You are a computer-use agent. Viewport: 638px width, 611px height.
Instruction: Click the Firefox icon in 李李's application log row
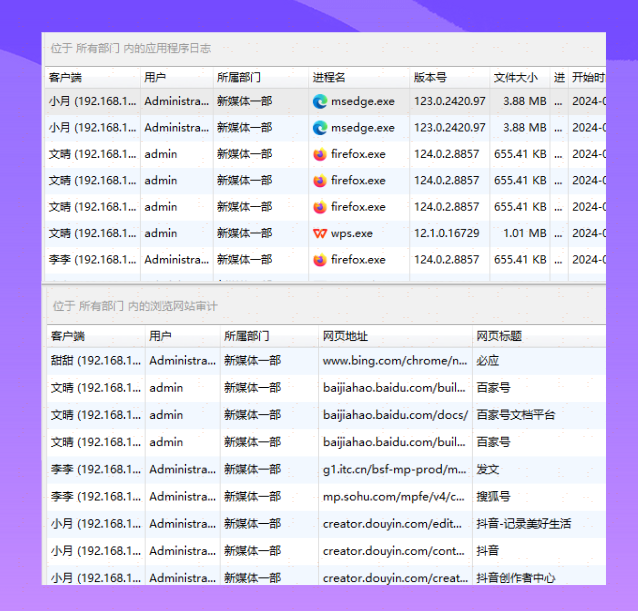tap(320, 260)
